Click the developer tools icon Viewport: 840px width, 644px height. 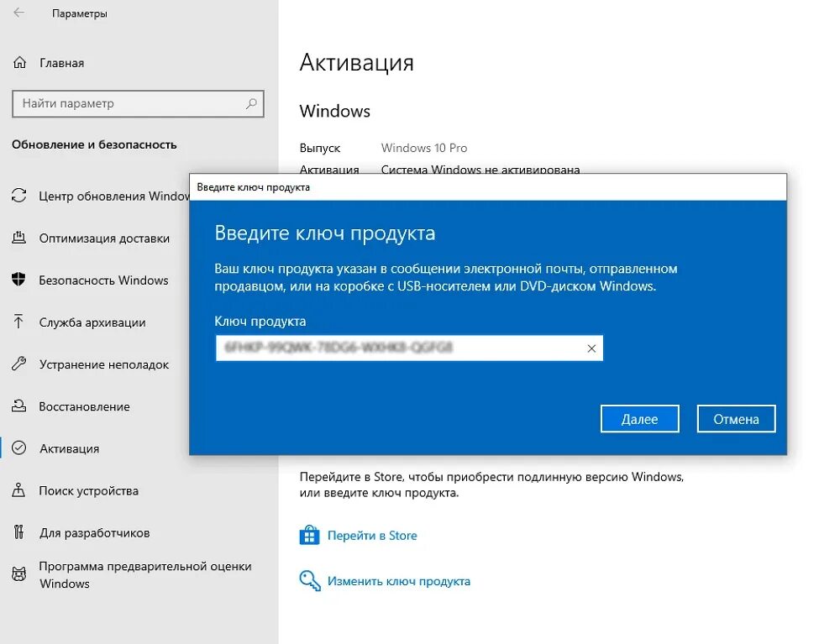pos(18,532)
